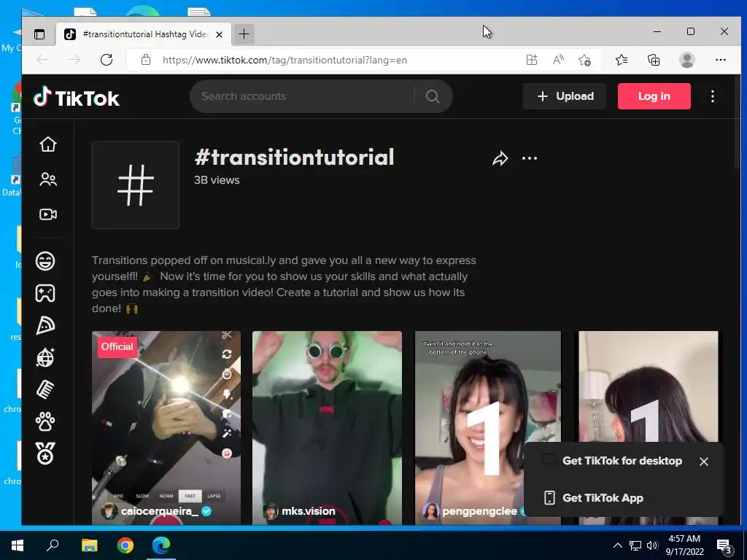Open Windows Start menu
The width and height of the screenshot is (747, 560).
coord(18,545)
